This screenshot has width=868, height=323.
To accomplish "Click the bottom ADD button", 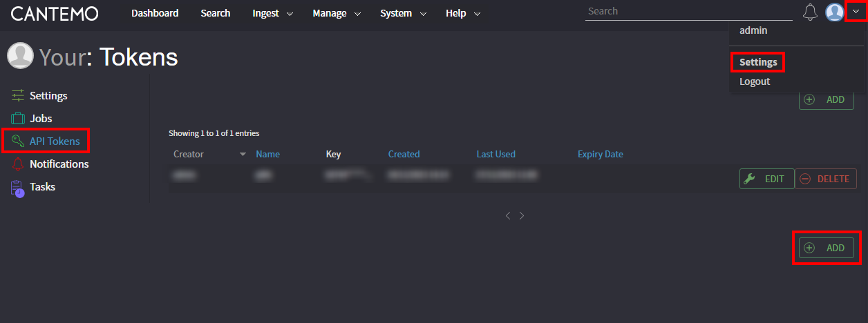I will [827, 248].
